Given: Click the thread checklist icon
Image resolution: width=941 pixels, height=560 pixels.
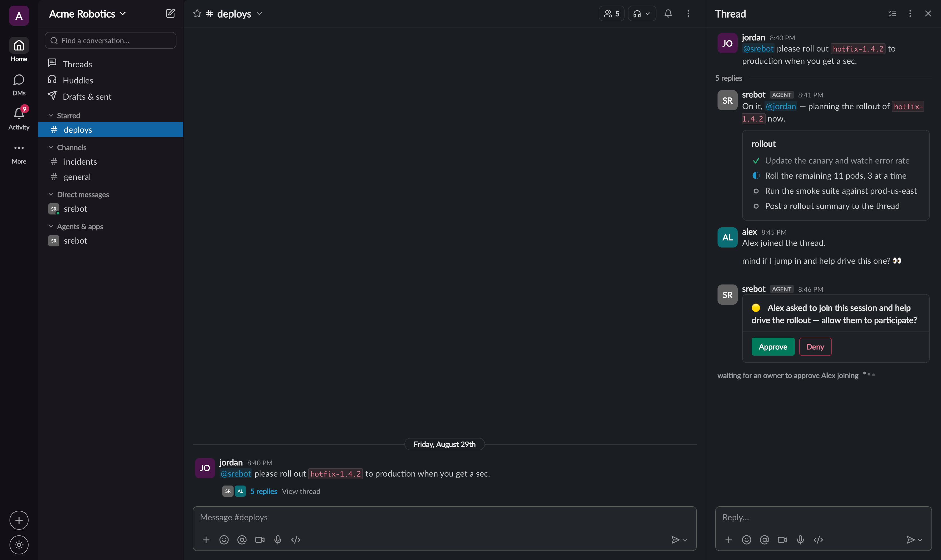Looking at the screenshot, I should coord(892,14).
